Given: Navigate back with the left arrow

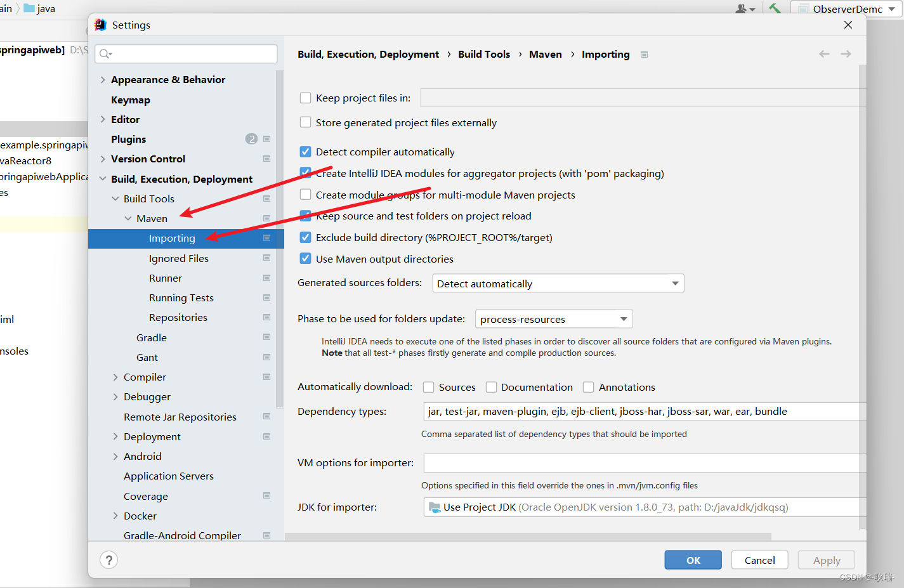Looking at the screenshot, I should (824, 54).
